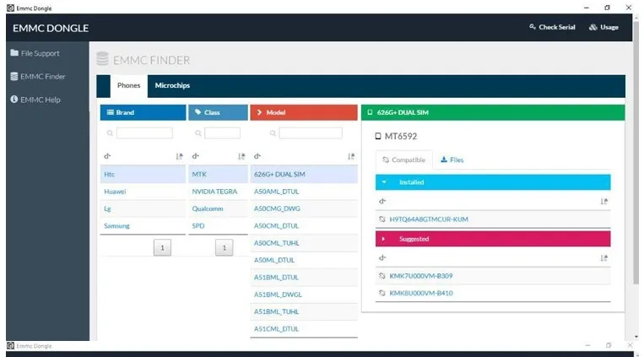Collapse the Installed section
This screenshot has height=357, width=644.
click(384, 182)
